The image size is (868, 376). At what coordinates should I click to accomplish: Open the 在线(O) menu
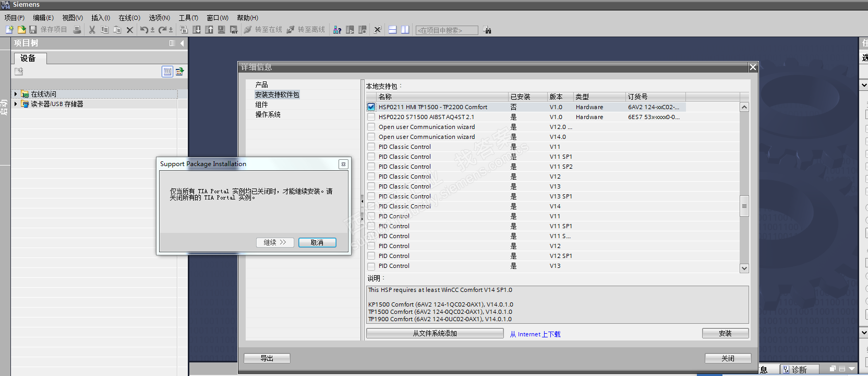click(x=129, y=18)
